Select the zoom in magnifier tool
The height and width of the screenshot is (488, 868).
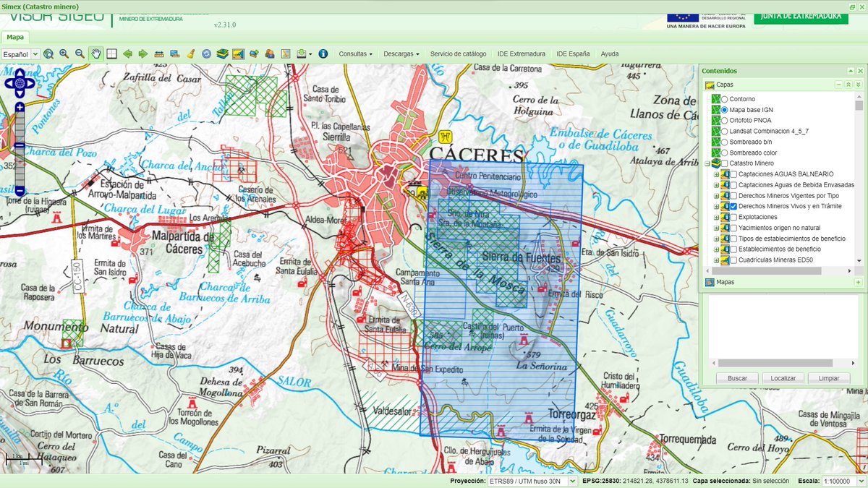[64, 53]
